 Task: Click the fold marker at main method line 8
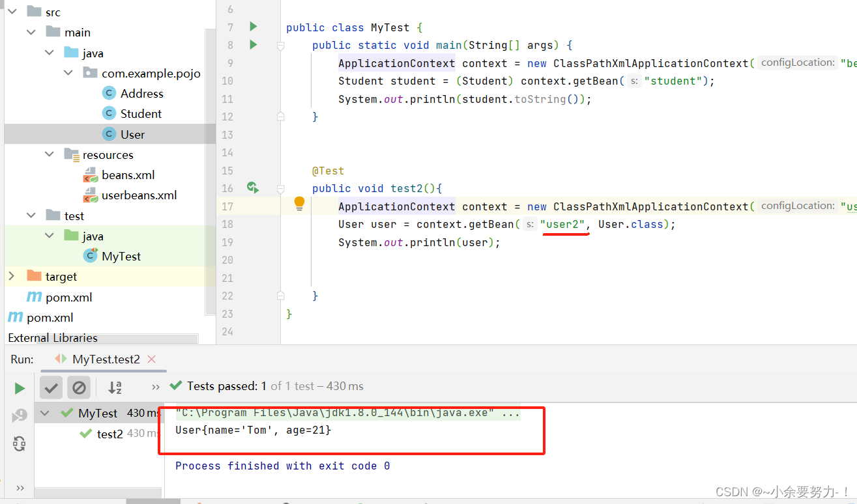(280, 46)
